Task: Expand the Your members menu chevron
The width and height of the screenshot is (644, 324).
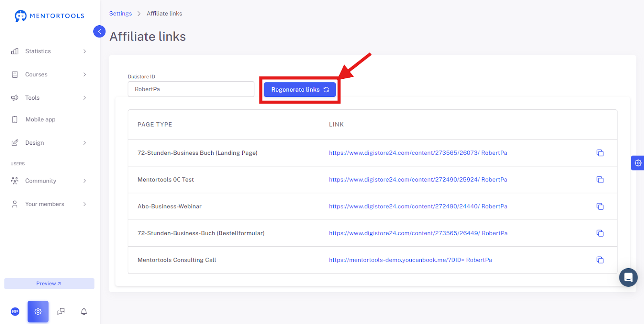Action: click(x=85, y=204)
